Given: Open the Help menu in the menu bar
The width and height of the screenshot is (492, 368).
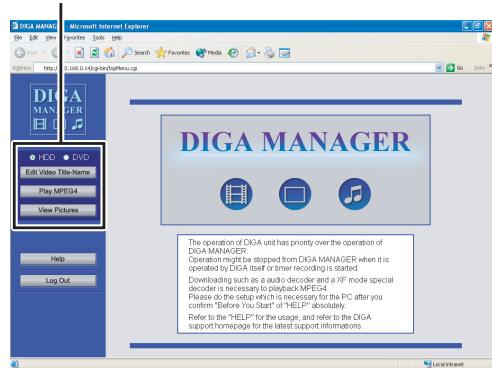Looking at the screenshot, I should [x=117, y=38].
